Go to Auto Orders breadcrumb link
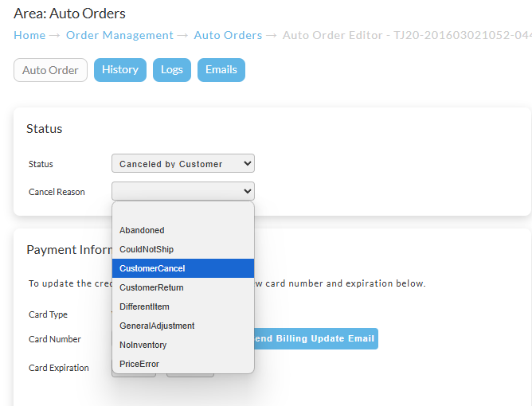This screenshot has width=532, height=406. pos(228,35)
